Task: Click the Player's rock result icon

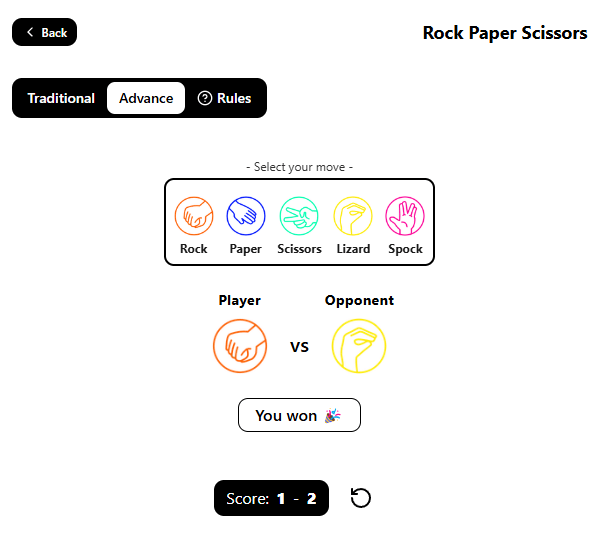Action: (240, 346)
